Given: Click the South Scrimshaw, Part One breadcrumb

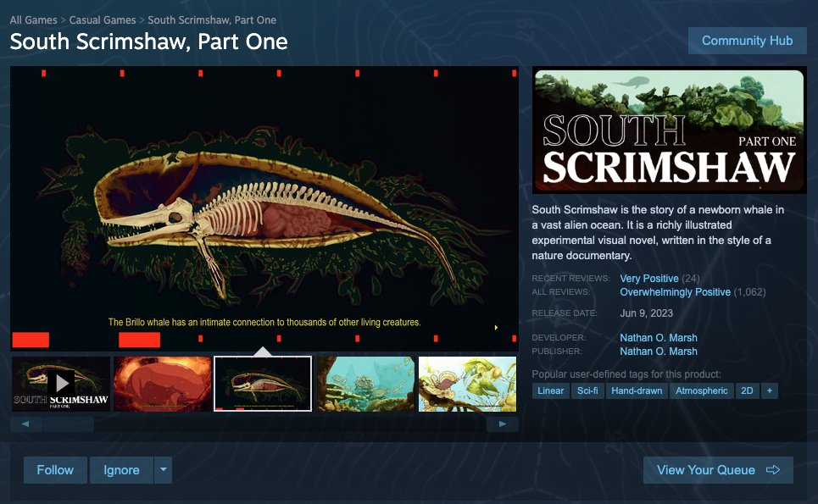Looking at the screenshot, I should click(212, 19).
